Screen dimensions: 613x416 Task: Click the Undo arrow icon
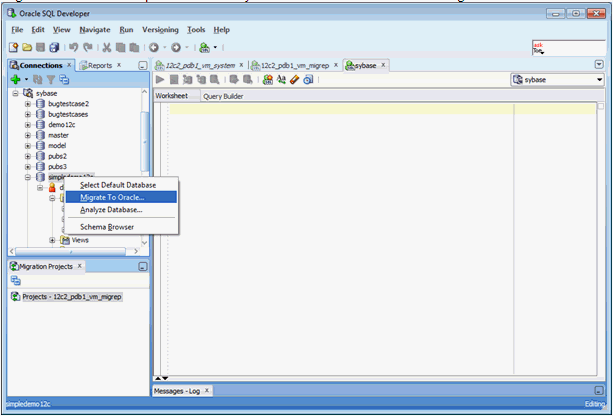(74, 47)
